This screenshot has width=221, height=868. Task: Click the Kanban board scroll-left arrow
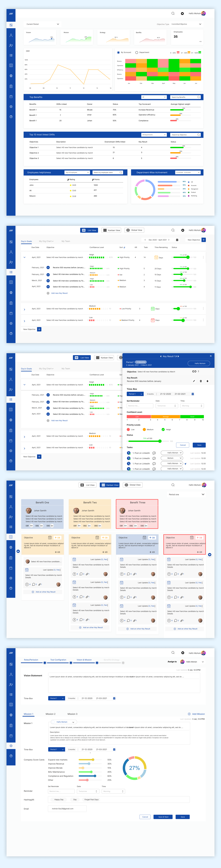(18, 551)
